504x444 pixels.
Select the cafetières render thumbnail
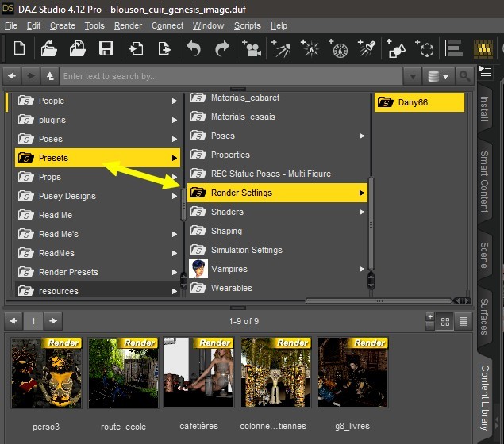pyautogui.click(x=199, y=373)
